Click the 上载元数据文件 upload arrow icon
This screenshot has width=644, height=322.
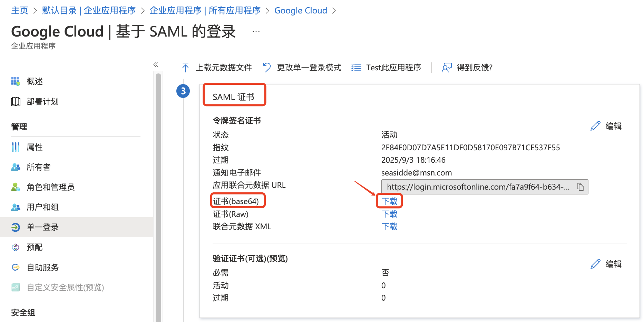(185, 68)
